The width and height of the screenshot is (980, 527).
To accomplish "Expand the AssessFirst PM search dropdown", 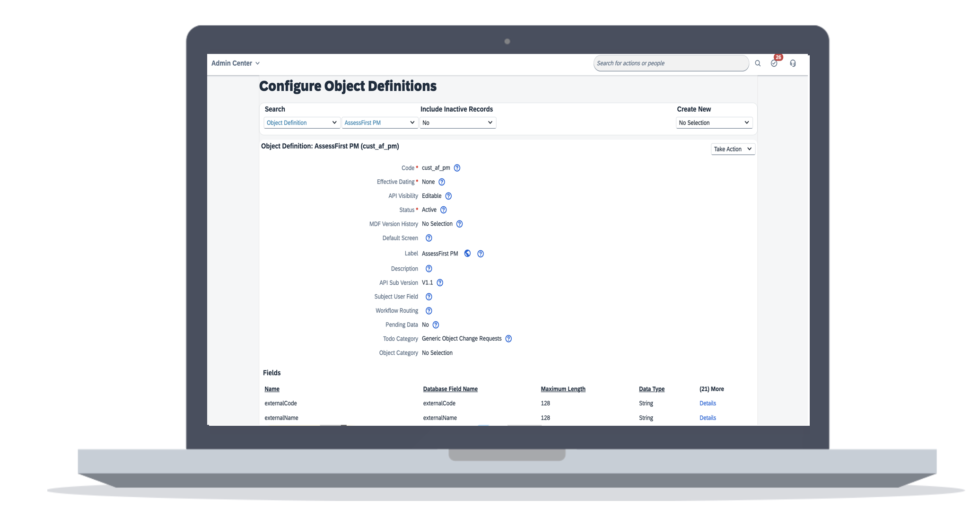I will pos(379,123).
